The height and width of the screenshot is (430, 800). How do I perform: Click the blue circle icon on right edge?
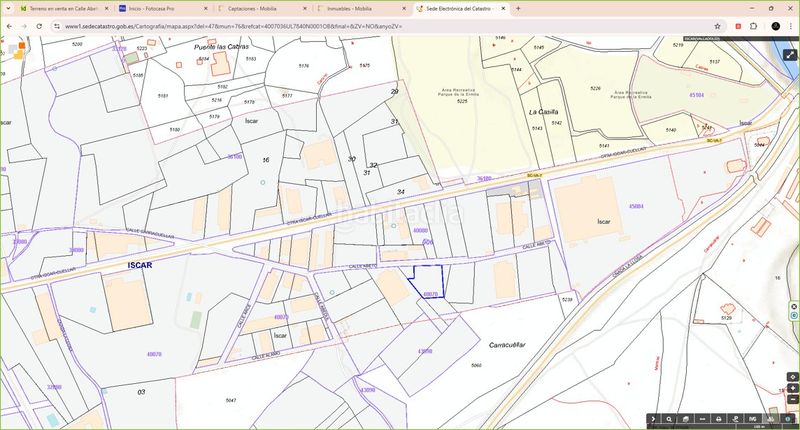pos(794,316)
